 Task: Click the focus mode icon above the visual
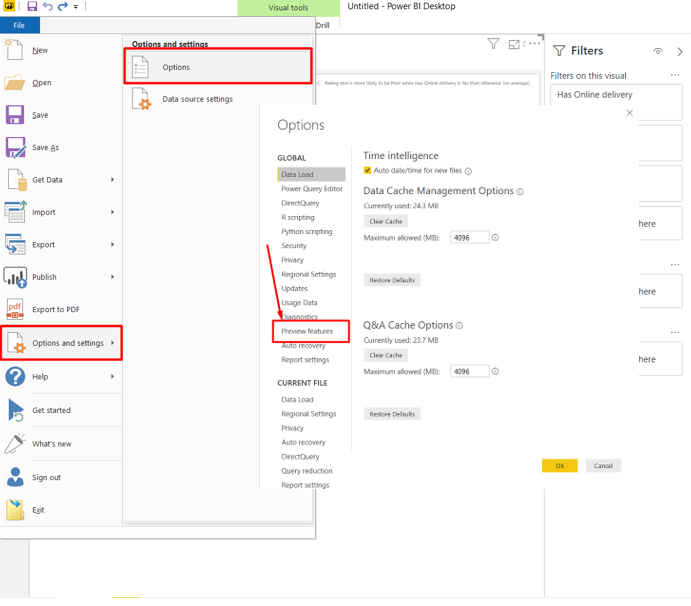tap(514, 44)
